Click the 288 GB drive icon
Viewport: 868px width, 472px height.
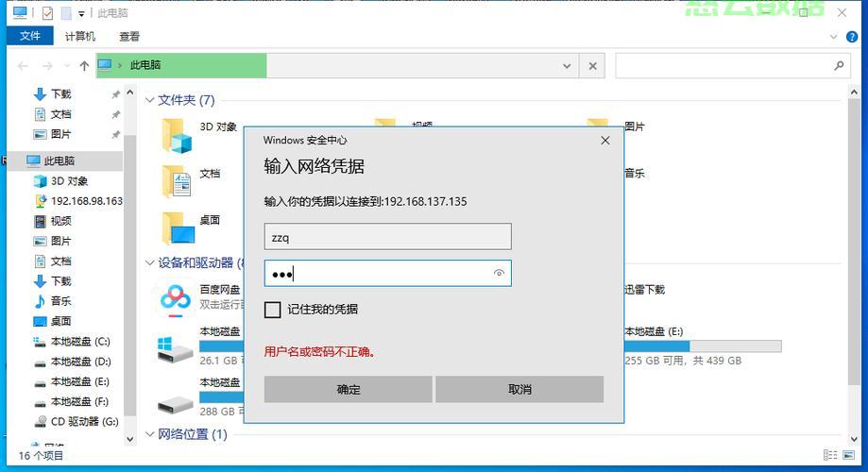(x=175, y=405)
